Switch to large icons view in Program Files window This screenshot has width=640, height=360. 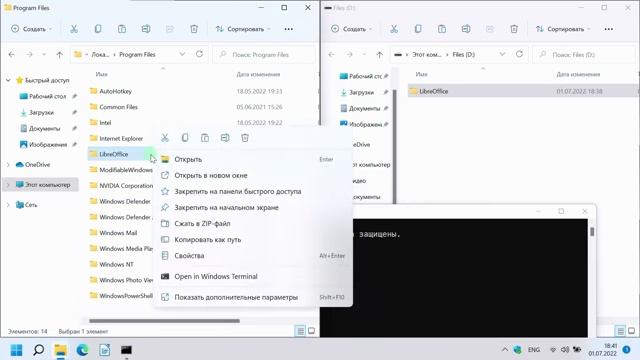(x=311, y=331)
